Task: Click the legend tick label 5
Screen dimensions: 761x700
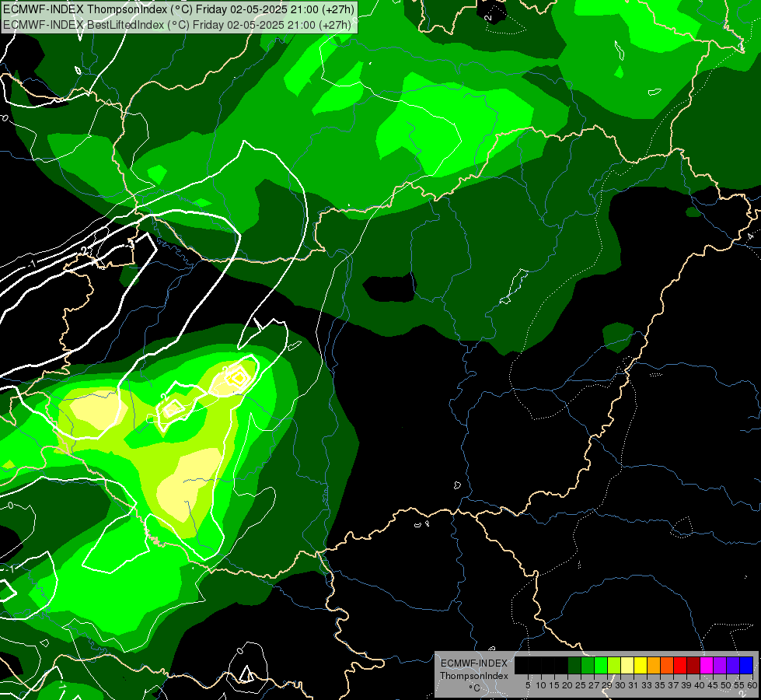Action: [528, 685]
